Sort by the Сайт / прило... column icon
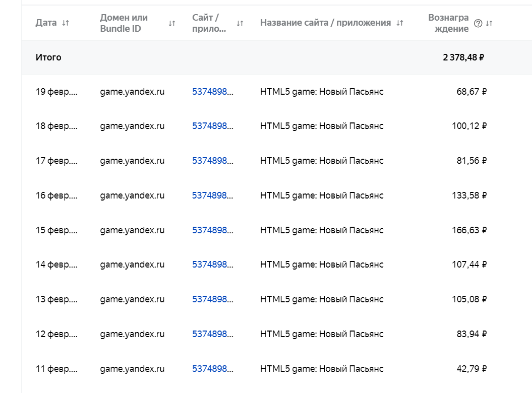Screen dimensions: 532x393 tap(240, 23)
